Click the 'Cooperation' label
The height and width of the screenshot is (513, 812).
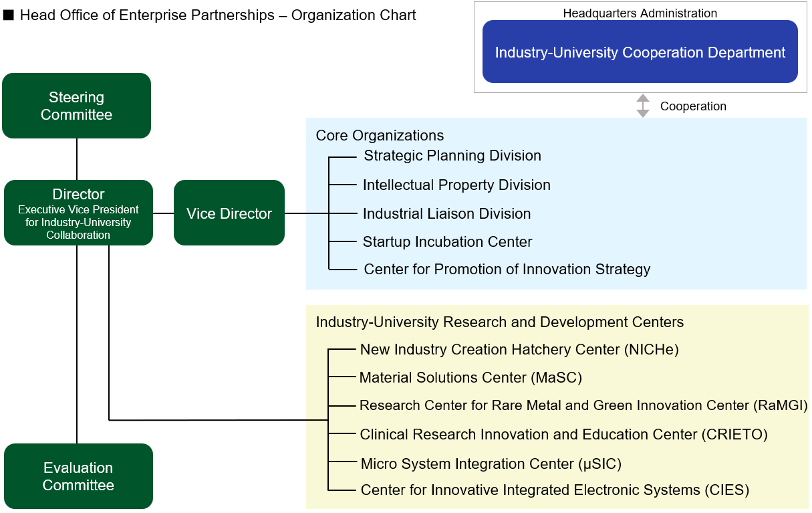693,106
